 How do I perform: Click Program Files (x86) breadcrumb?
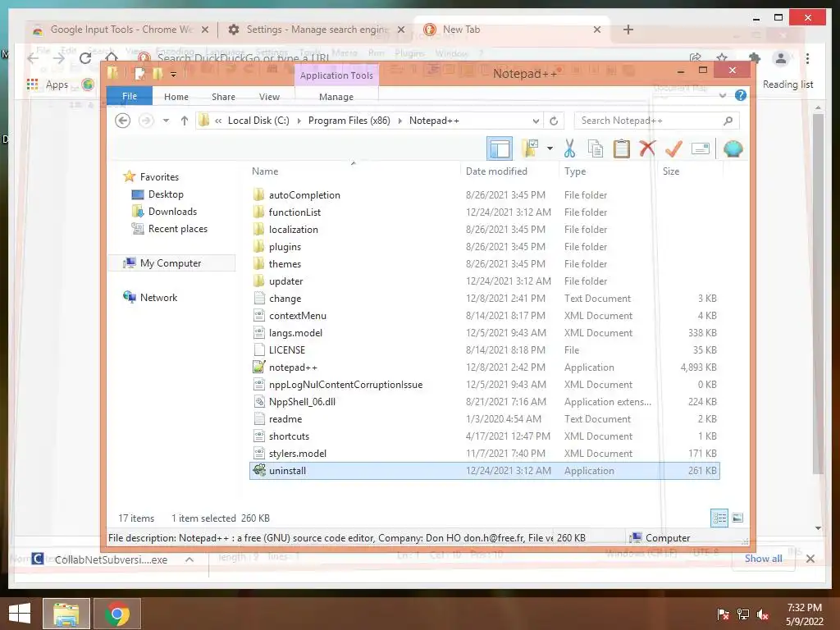[349, 121]
